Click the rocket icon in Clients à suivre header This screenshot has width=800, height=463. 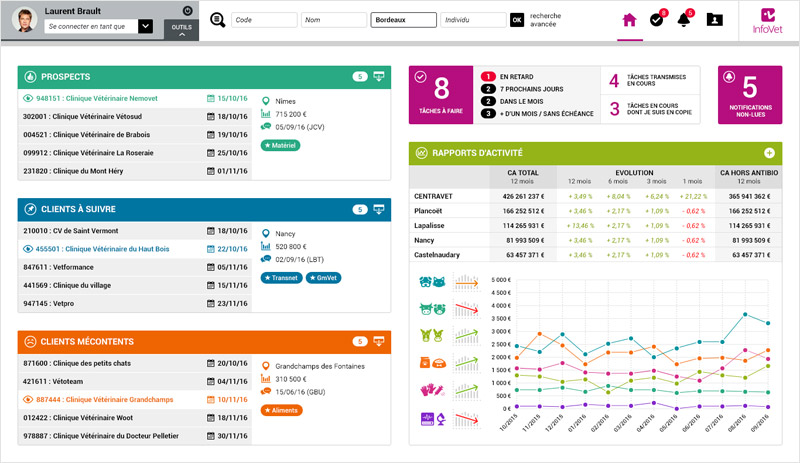(x=30, y=209)
